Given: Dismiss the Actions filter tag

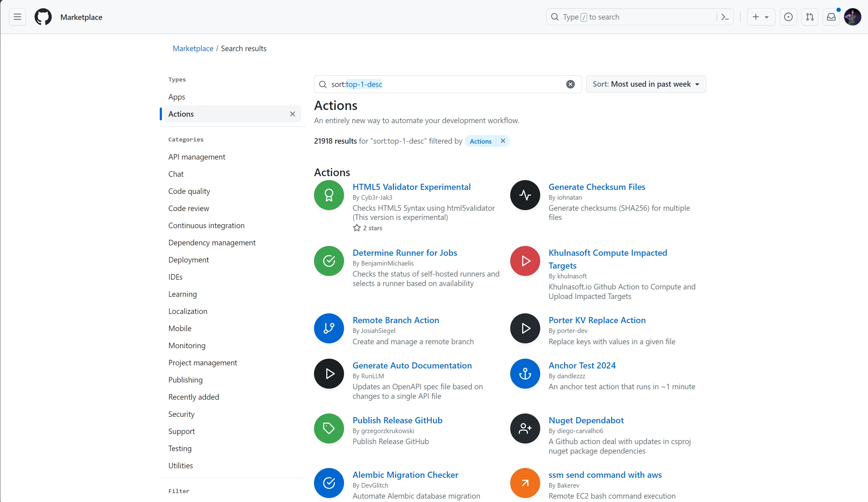Looking at the screenshot, I should tap(503, 141).
